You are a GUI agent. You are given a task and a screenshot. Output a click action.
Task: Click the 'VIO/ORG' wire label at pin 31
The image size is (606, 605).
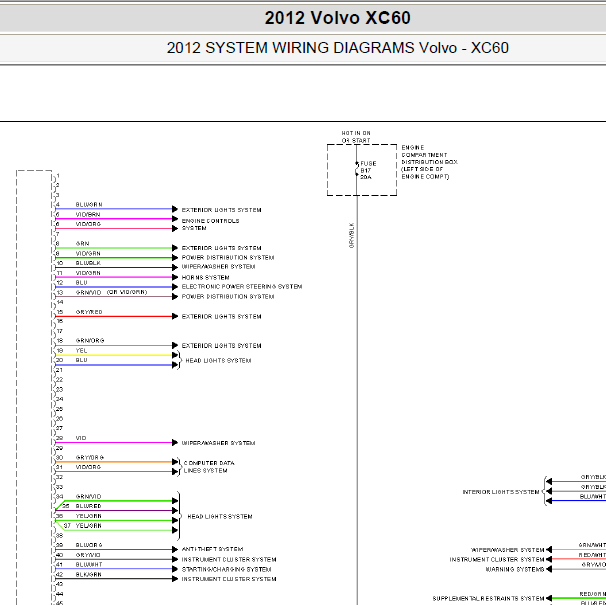tap(88, 467)
